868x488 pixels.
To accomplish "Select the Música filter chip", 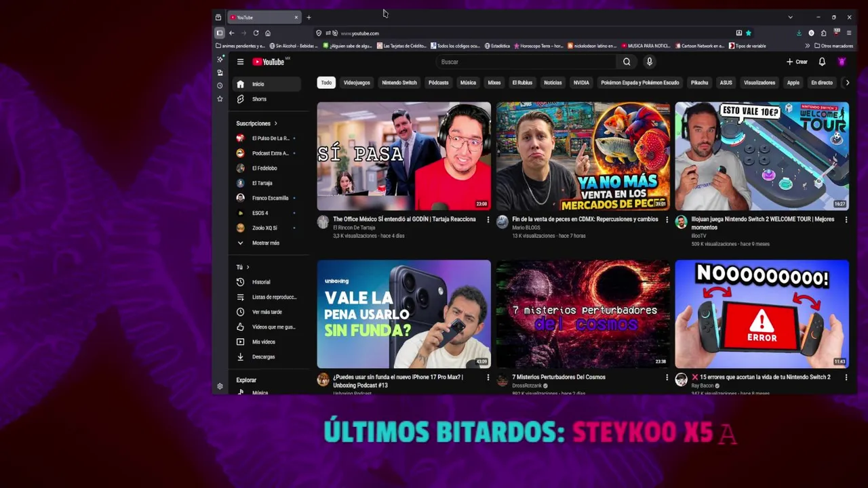I will tap(468, 83).
